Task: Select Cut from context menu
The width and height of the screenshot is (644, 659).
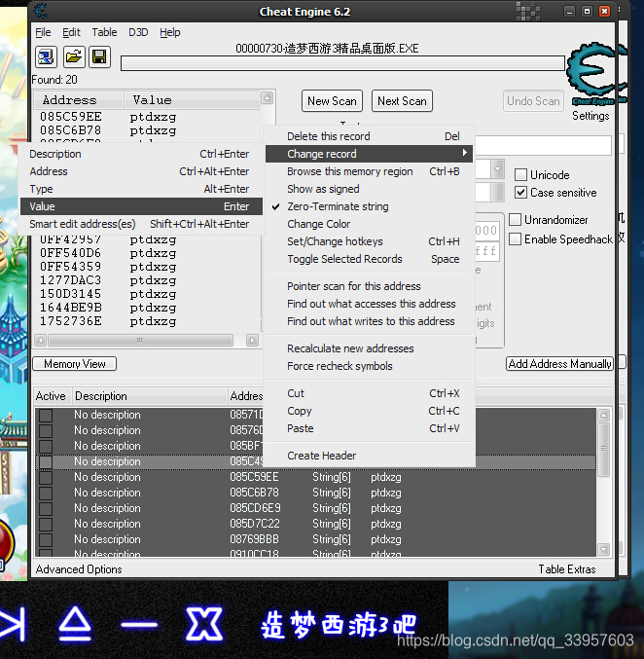Action: (x=370, y=393)
